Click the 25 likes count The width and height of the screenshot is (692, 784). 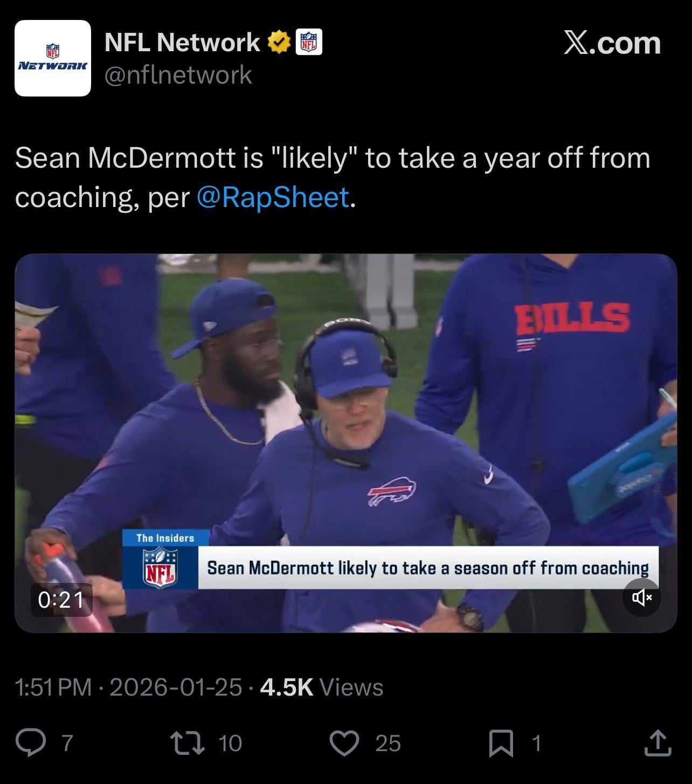(388, 743)
